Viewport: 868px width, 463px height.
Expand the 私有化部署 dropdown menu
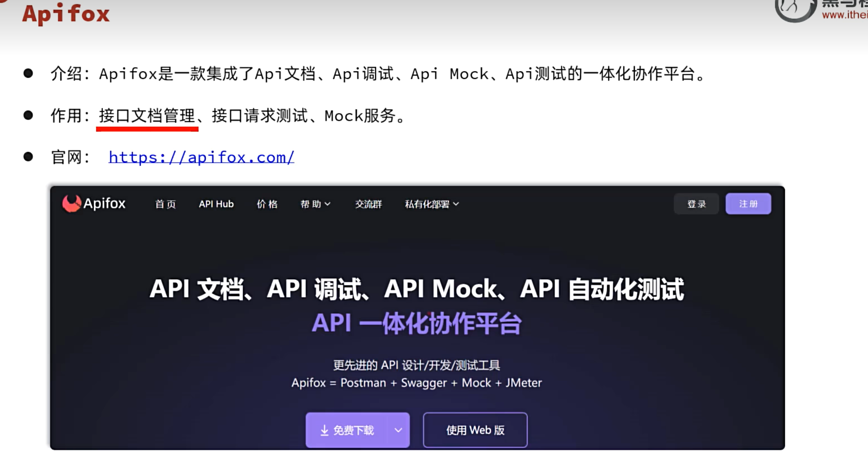coord(431,204)
